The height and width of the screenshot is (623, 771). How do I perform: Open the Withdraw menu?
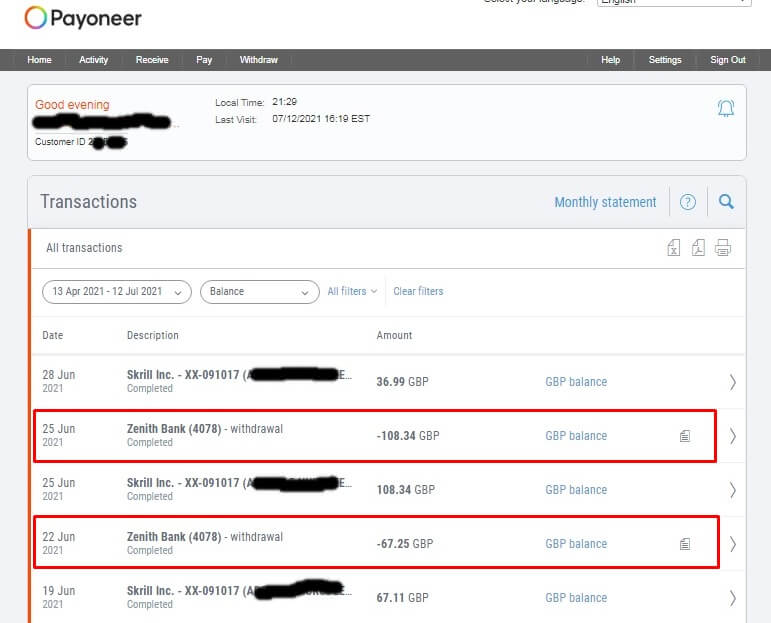click(259, 59)
